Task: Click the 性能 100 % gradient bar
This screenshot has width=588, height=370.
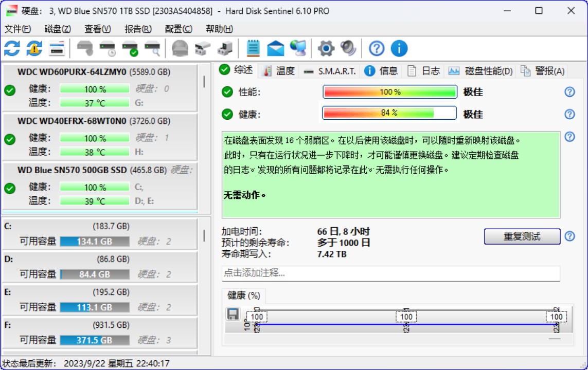Action: coord(389,92)
